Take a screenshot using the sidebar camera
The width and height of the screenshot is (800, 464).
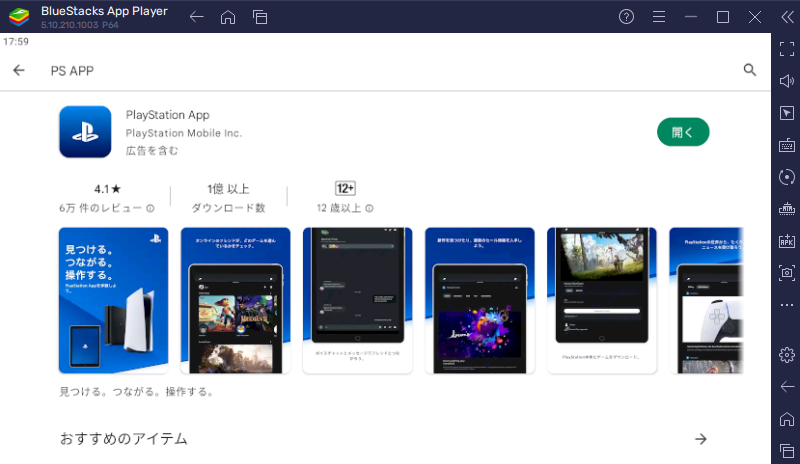[x=787, y=273]
